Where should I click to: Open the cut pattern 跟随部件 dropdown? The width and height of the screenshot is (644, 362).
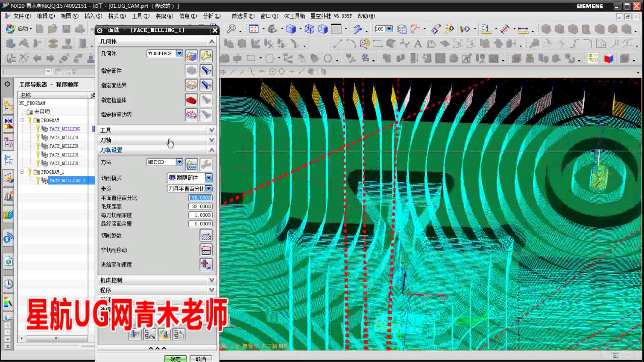tap(209, 178)
